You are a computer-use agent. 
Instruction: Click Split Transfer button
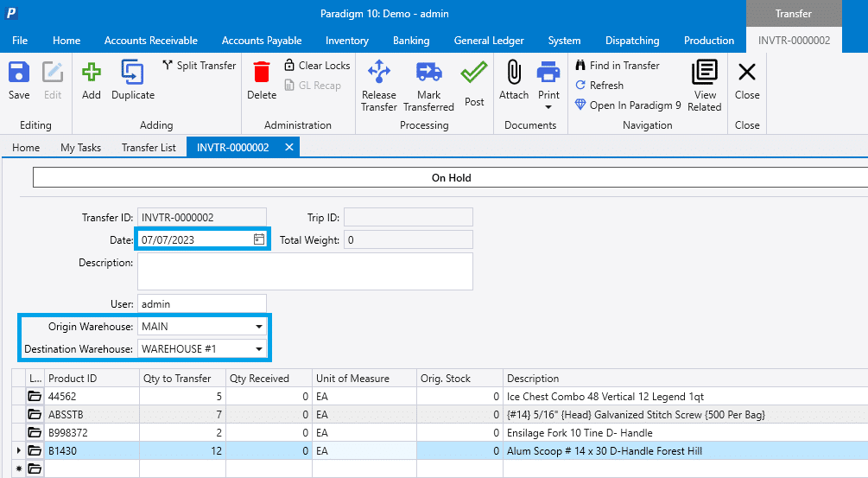(x=199, y=66)
